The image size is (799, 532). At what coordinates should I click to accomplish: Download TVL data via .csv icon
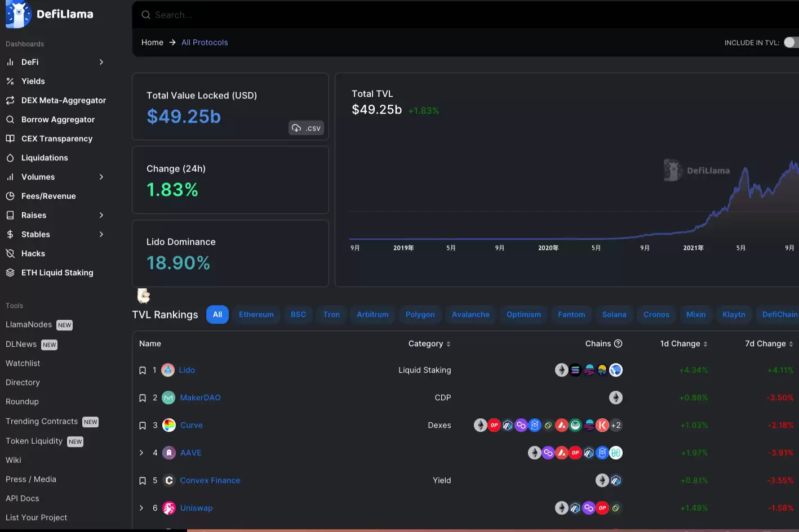pyautogui.click(x=306, y=128)
